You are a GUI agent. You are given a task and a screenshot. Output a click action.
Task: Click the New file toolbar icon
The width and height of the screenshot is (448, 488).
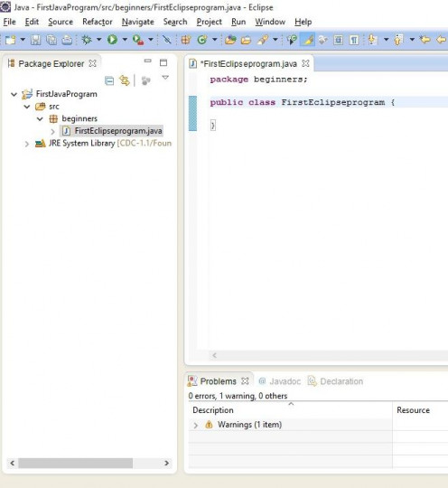coord(11,40)
